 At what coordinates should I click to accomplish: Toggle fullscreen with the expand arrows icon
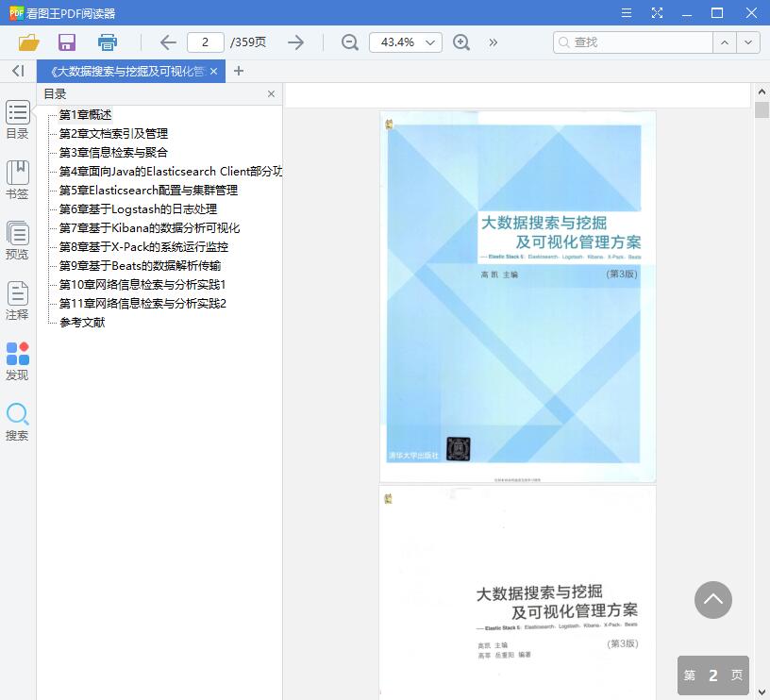click(657, 13)
